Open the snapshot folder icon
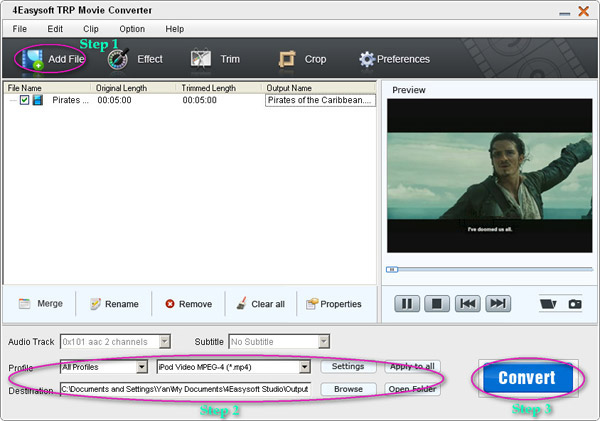 548,304
